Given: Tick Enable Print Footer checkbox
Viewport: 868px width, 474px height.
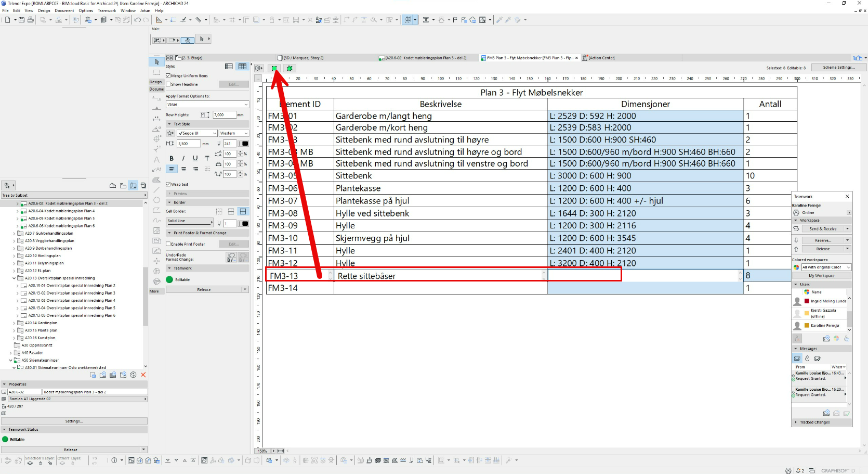Looking at the screenshot, I should coord(168,244).
